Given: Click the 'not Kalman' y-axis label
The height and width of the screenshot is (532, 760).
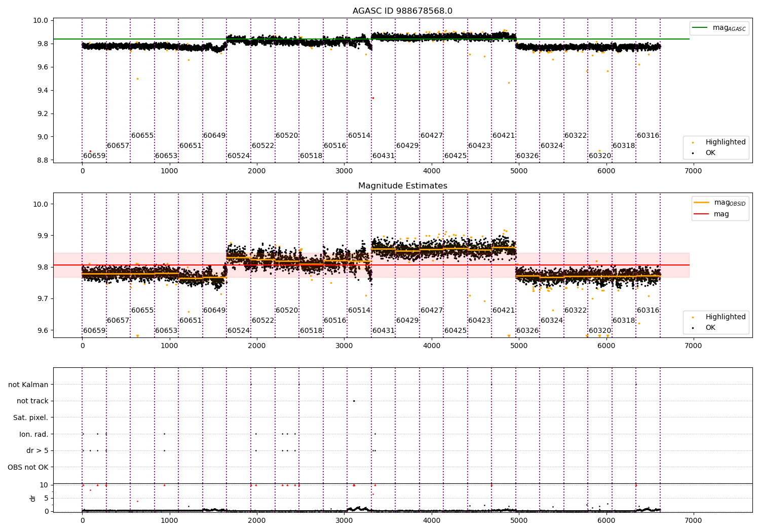Looking at the screenshot, I should click(28, 385).
